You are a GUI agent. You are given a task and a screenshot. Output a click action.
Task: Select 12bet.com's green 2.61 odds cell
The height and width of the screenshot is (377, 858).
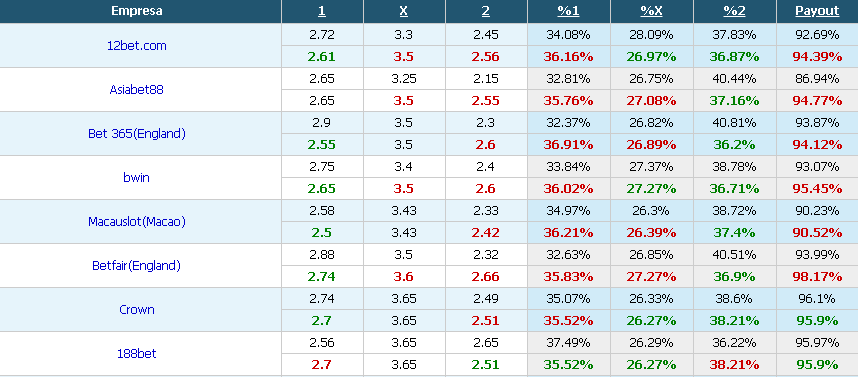tap(322, 57)
